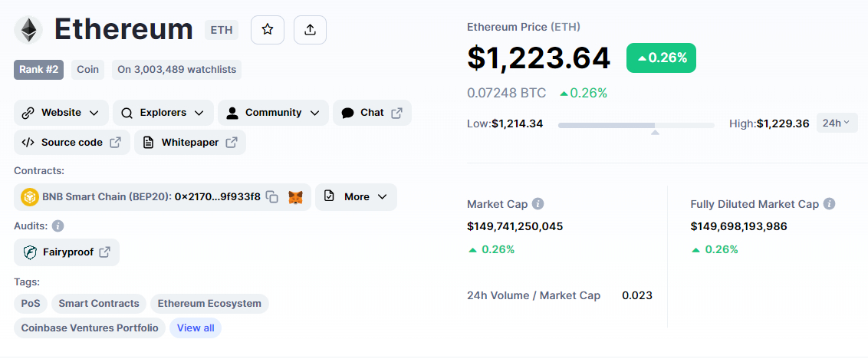Expand the Community dropdown

pos(314,113)
